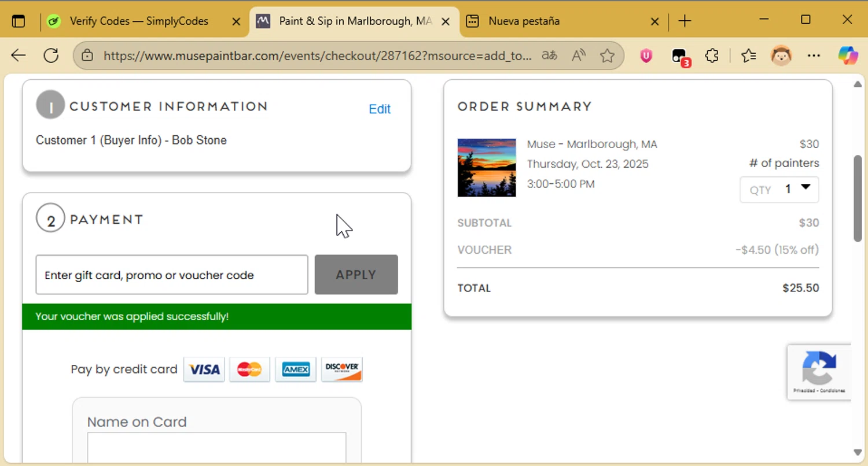Open the browser profile avatar
This screenshot has width=868, height=466.
point(781,56)
